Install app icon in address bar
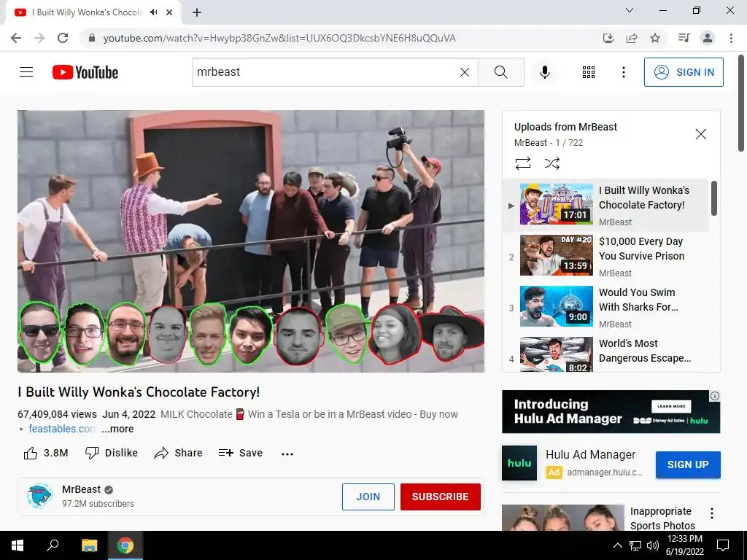 pyautogui.click(x=608, y=38)
